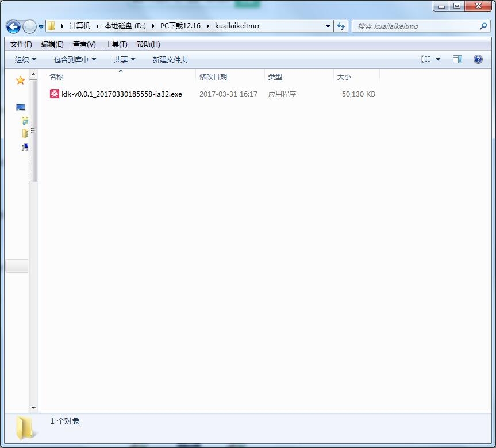Viewport: 496px width, 448px height.
Task: Click the folder icon in details pane
Action: (25, 428)
